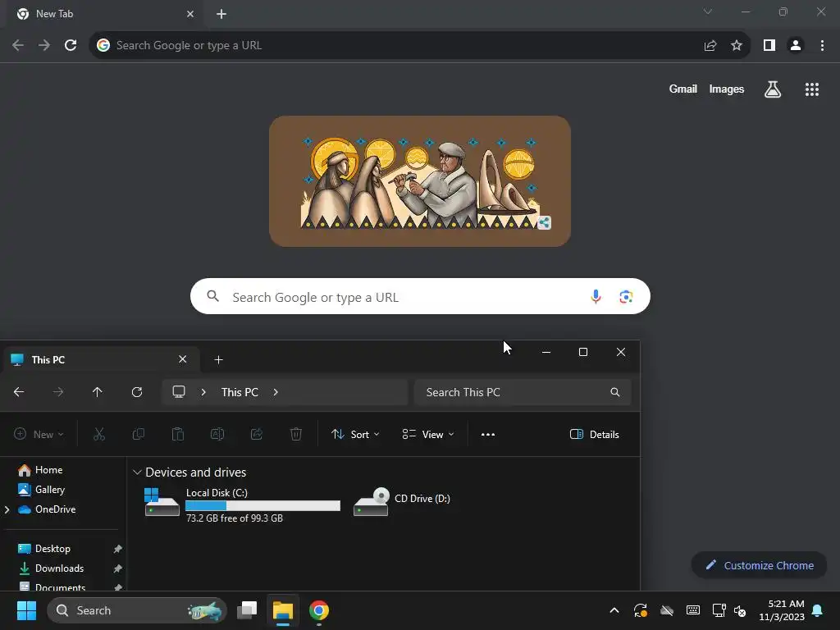
Task: Open new Chrome tab
Action: coord(221,15)
